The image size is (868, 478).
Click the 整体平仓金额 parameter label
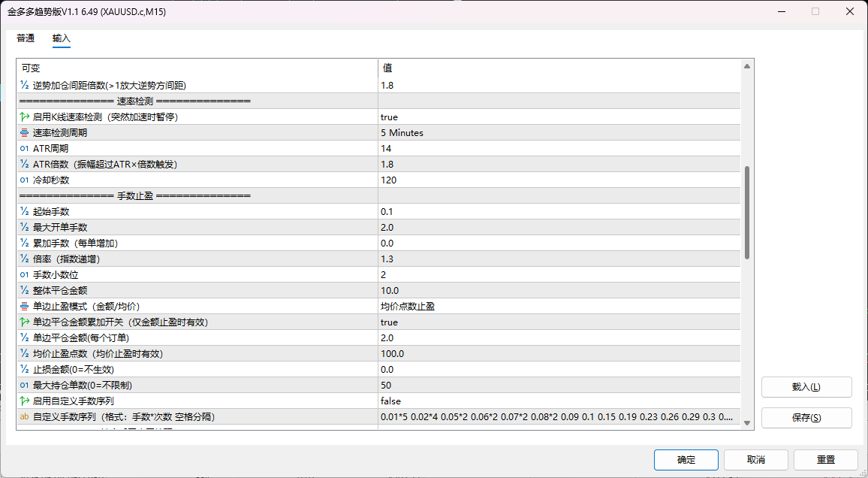(x=60, y=291)
